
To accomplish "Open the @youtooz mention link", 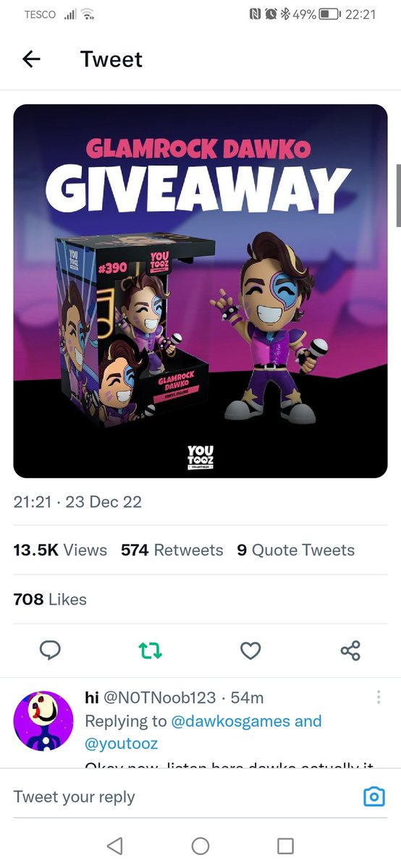I will coord(122,743).
